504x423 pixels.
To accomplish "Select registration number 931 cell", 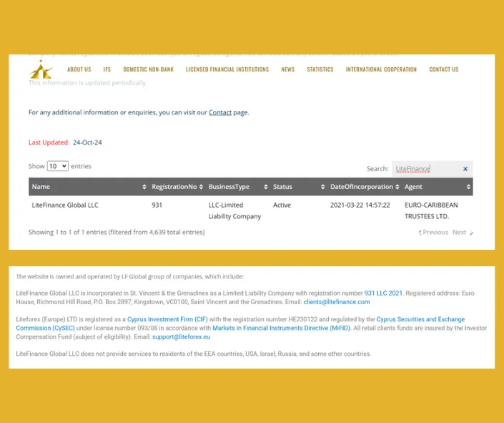I will (157, 205).
